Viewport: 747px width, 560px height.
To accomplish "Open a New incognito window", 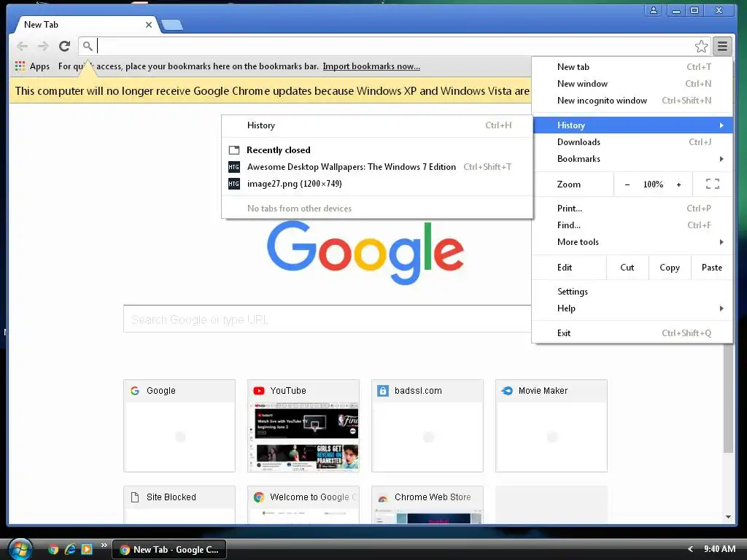I will [632, 101].
